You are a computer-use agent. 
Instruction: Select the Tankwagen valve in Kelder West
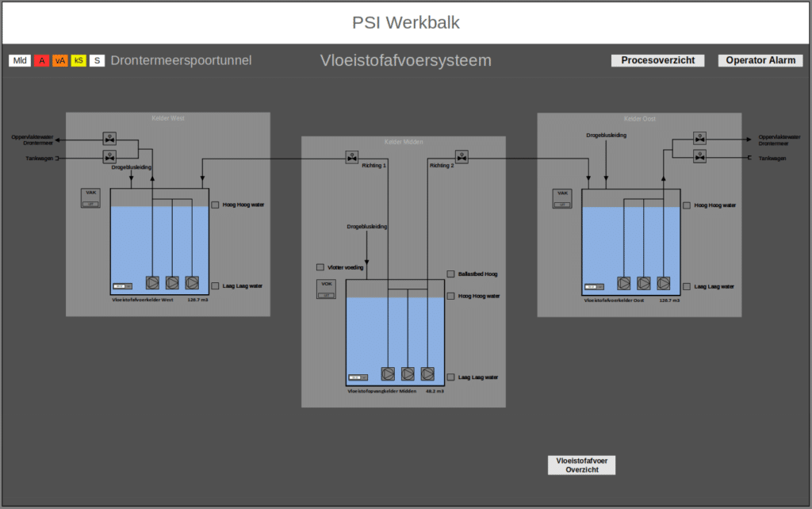(109, 157)
